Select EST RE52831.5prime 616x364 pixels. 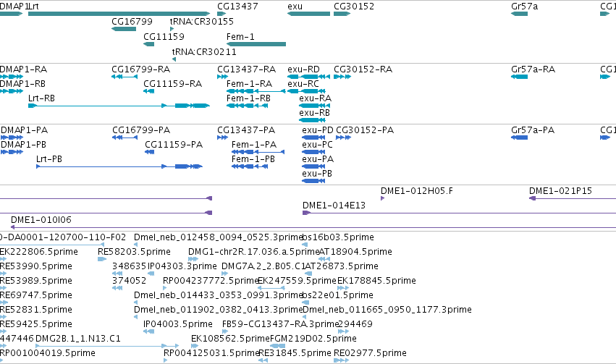[x=36, y=310]
